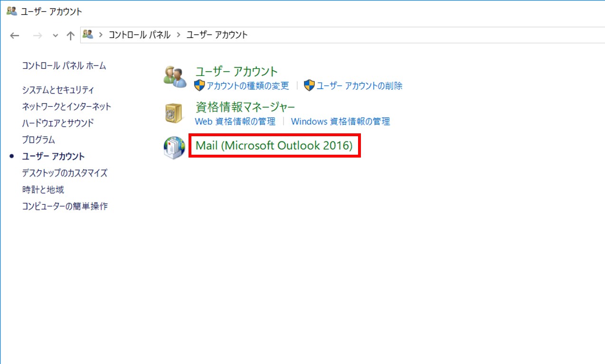The width and height of the screenshot is (605, 364).
Task: Click the Mail globe and envelope icon
Action: tap(174, 148)
